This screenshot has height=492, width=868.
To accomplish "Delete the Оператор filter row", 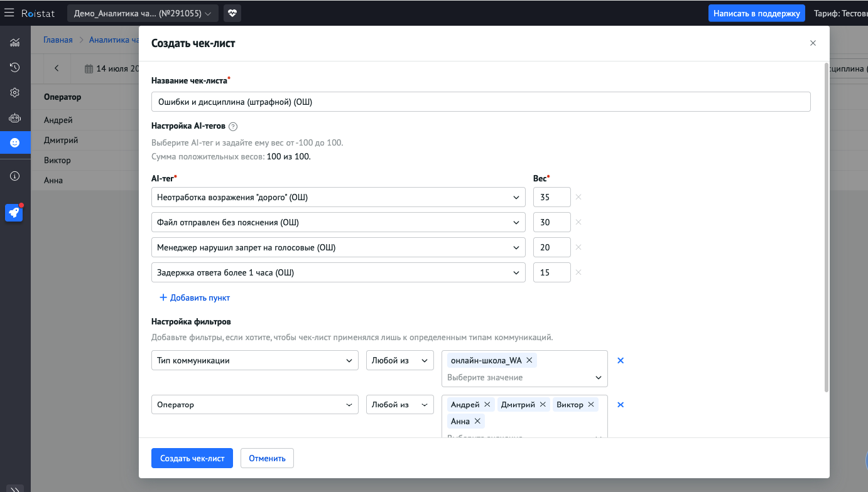I will (621, 405).
